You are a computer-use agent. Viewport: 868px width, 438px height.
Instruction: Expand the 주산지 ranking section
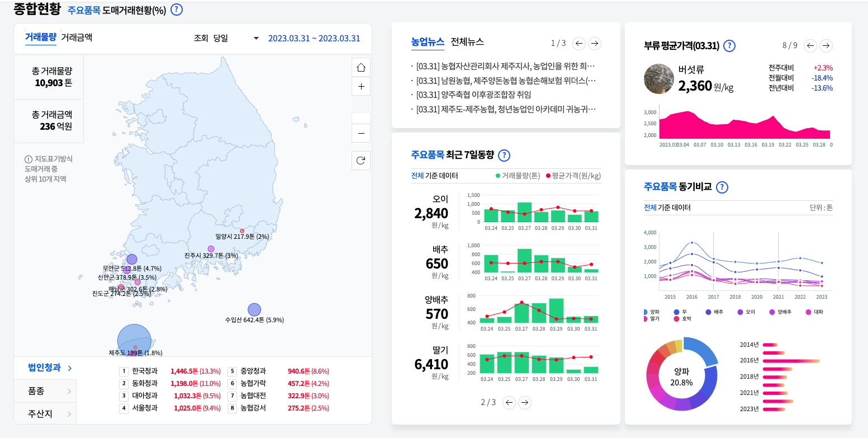coord(45,414)
